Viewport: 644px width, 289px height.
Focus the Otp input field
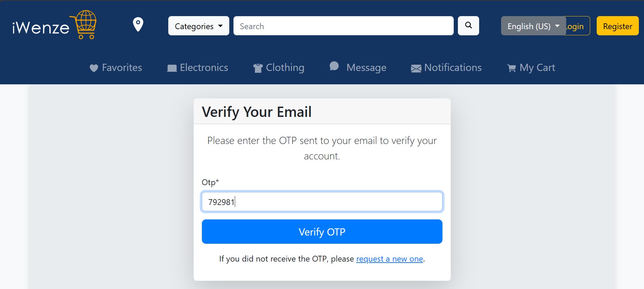(x=322, y=202)
